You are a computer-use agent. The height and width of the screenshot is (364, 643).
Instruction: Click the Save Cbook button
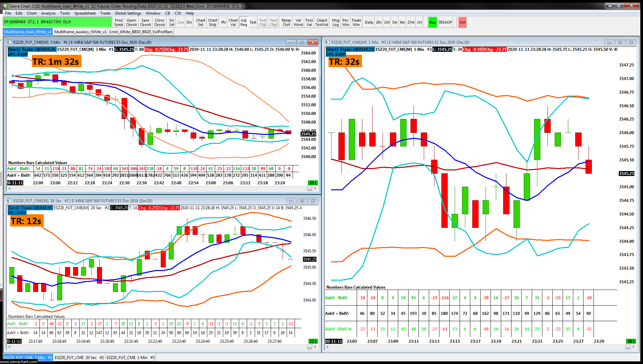[x=145, y=22]
